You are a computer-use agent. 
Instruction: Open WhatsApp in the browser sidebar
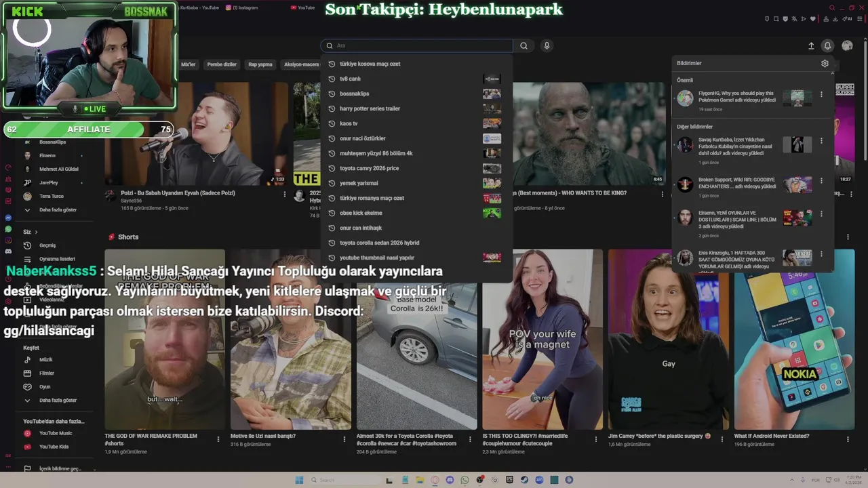[8, 229]
